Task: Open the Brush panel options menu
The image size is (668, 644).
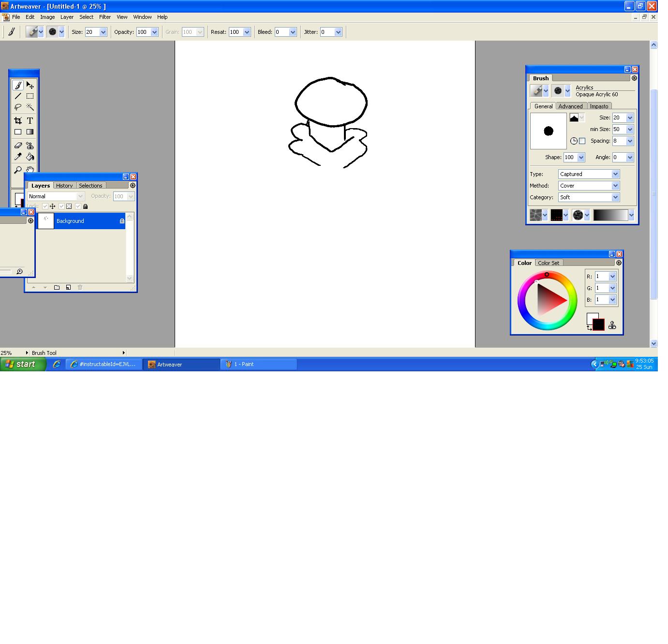Action: (x=634, y=78)
